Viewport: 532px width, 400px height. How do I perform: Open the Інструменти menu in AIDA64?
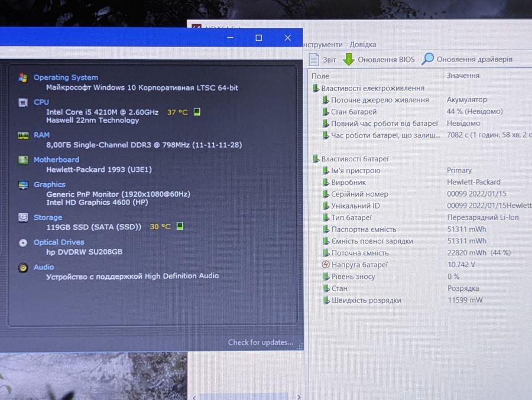click(323, 44)
